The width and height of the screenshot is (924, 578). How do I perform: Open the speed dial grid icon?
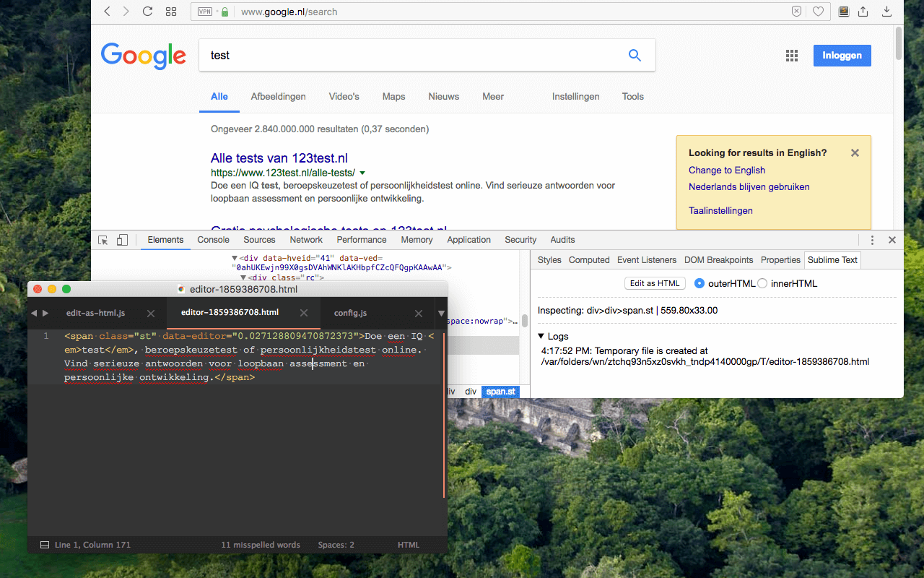tap(171, 12)
